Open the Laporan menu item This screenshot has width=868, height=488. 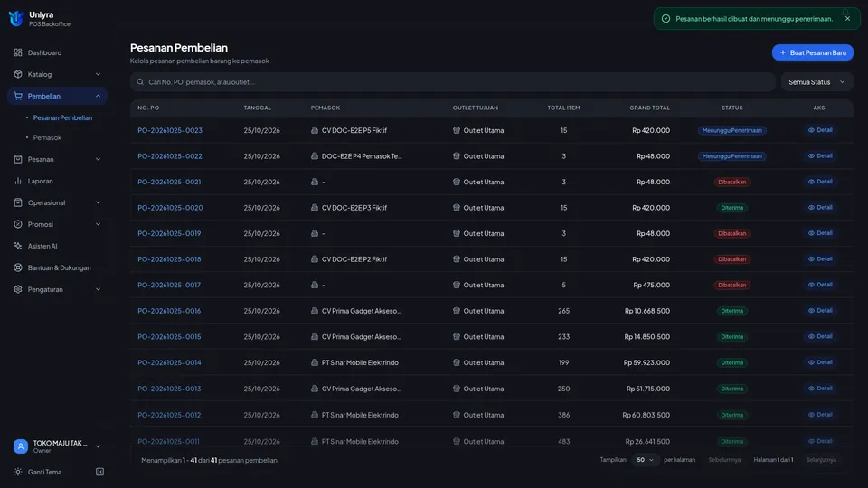tap(58, 181)
